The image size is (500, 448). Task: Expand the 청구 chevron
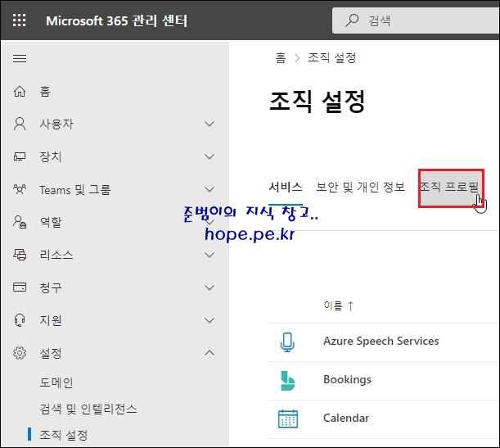209,287
